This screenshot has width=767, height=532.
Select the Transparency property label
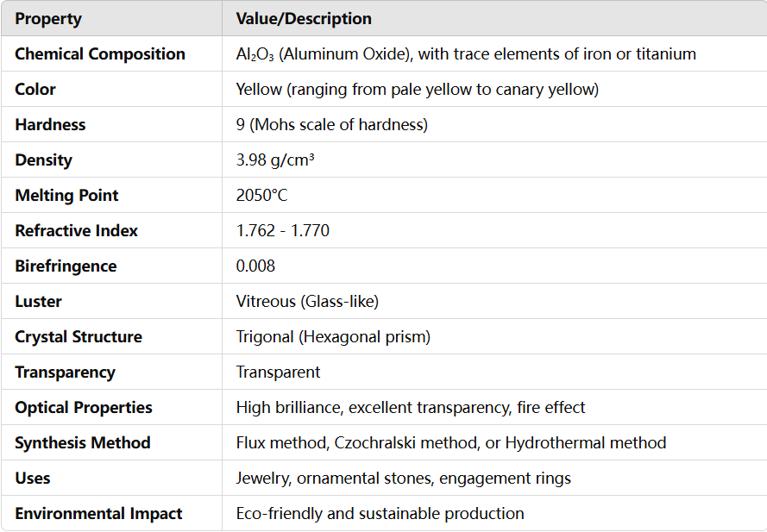65,372
